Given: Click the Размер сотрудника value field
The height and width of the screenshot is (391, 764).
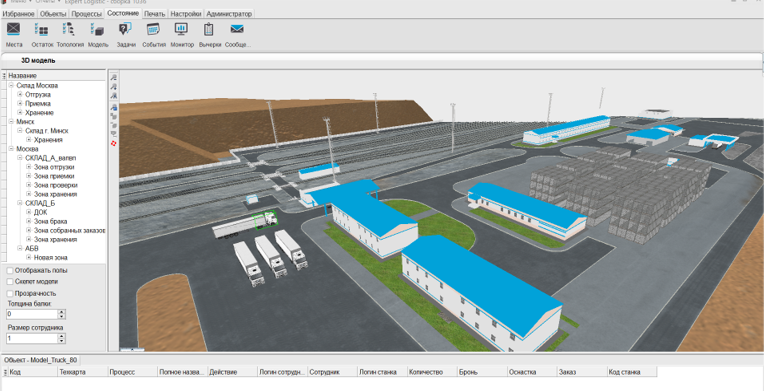Looking at the screenshot, I should (x=32, y=338).
